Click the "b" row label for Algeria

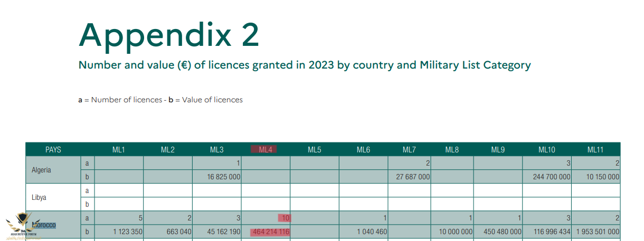click(x=87, y=177)
